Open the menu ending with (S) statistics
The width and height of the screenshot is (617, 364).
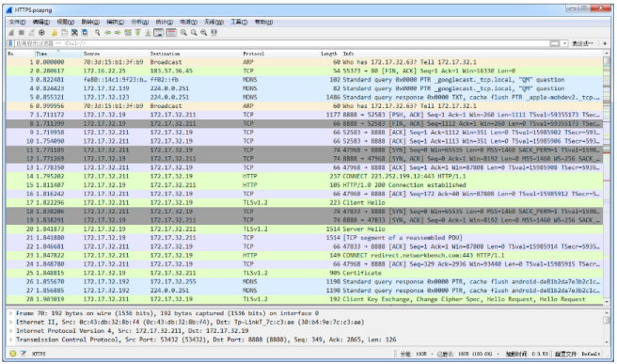click(164, 22)
